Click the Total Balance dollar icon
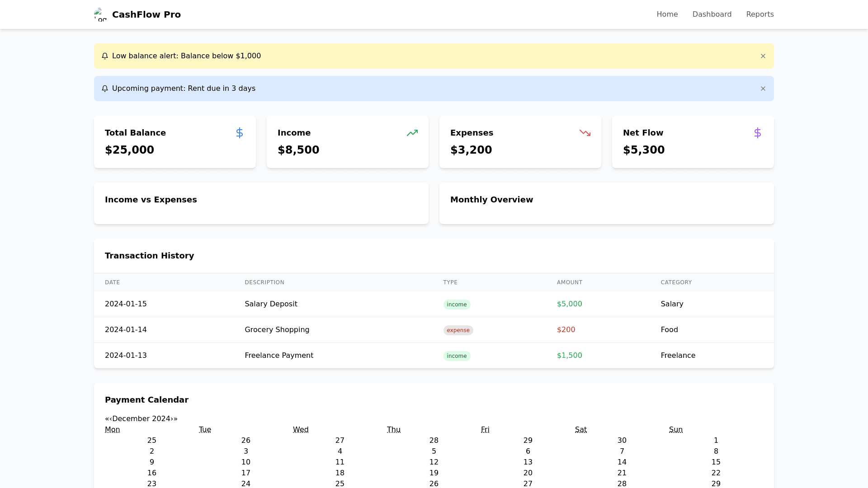 click(x=240, y=133)
